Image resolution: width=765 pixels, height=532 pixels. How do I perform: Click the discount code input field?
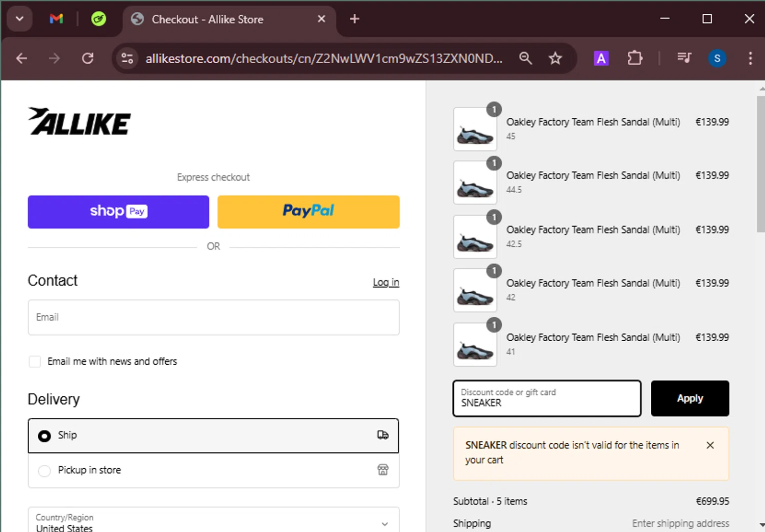point(547,398)
